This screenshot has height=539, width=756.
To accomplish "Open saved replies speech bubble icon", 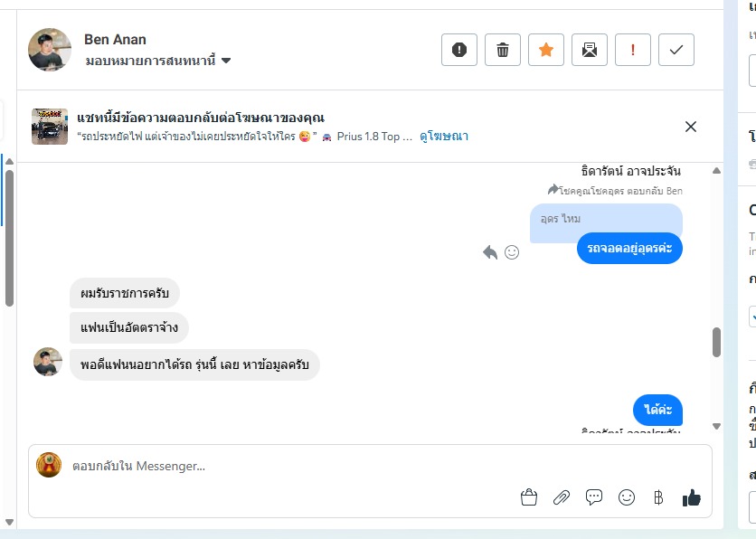I will tap(594, 496).
